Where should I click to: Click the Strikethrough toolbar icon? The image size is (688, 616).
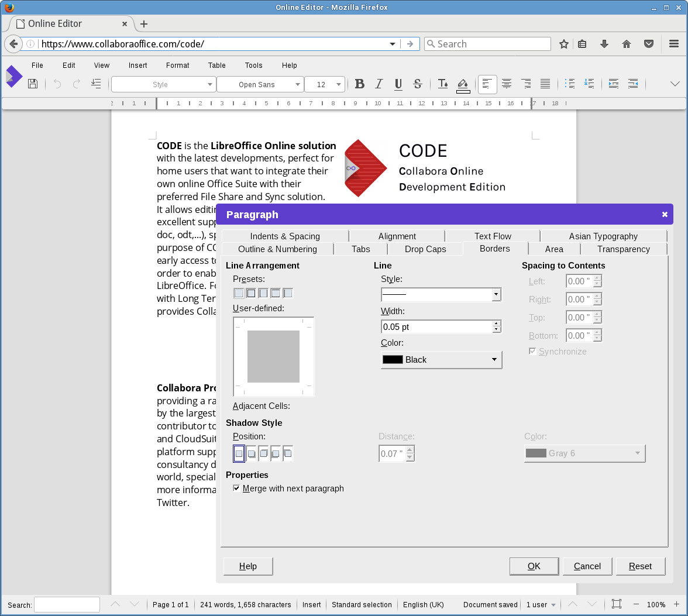tap(417, 84)
